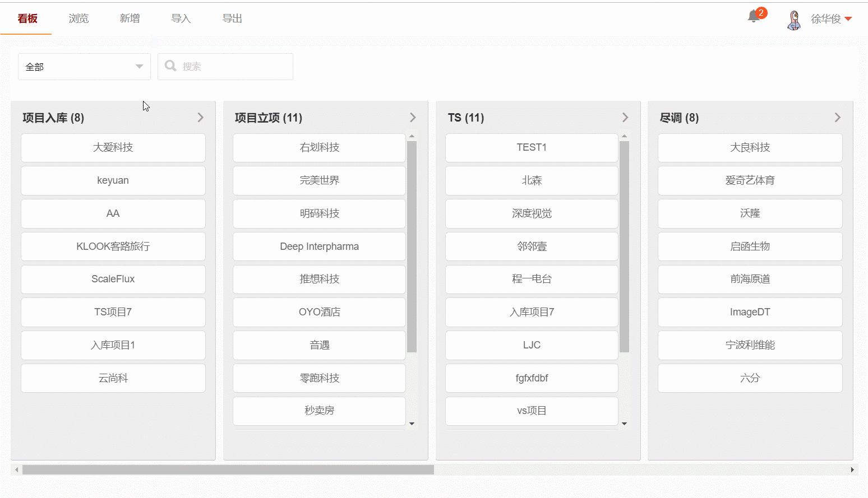
Task: Open the 入库项目1 card
Action: [x=113, y=345]
